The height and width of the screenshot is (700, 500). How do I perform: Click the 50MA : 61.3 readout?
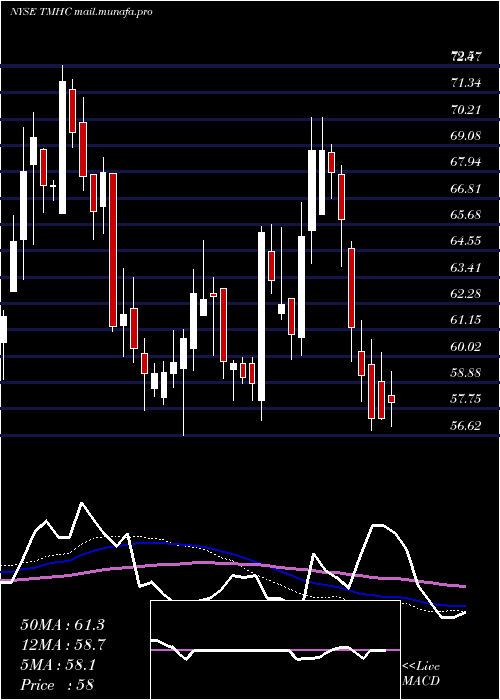coord(62,625)
